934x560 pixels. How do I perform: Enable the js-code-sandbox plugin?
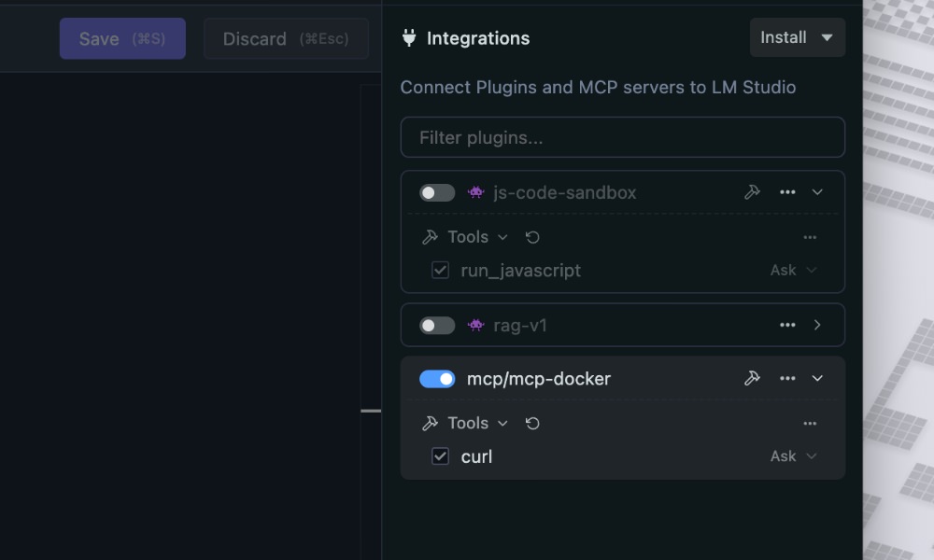(x=436, y=192)
